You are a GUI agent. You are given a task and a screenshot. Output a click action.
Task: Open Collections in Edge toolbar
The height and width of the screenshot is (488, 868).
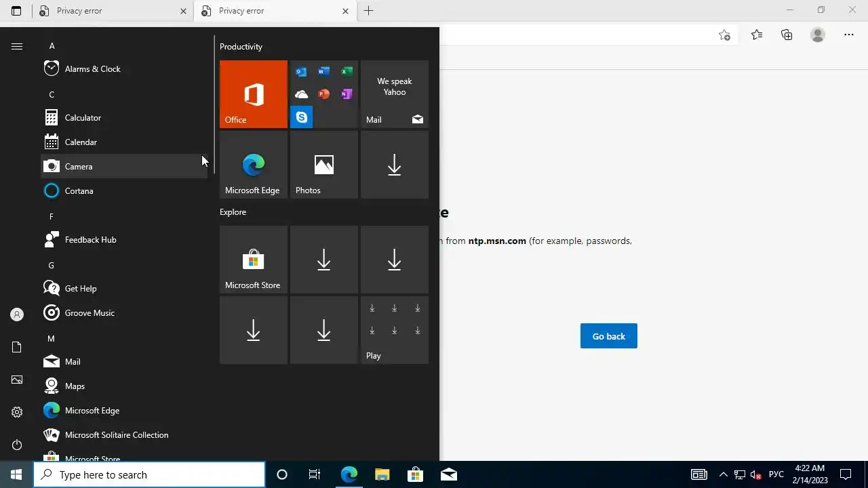tap(787, 35)
